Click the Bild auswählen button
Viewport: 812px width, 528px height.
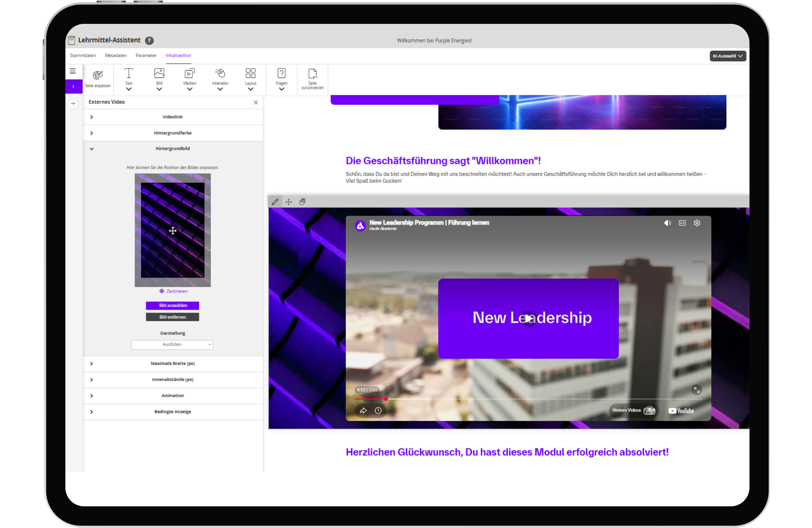tap(173, 305)
